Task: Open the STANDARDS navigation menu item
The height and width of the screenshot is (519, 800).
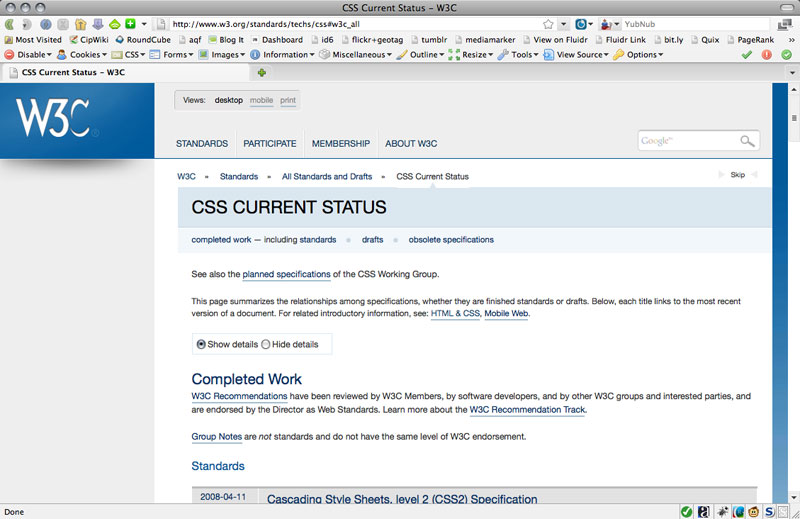Action: coord(202,144)
